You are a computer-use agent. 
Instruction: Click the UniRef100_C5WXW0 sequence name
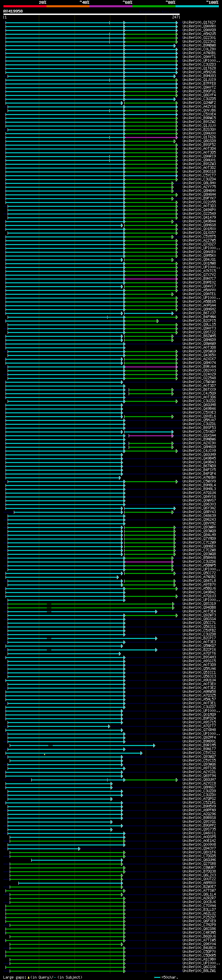pyautogui.click(x=199, y=382)
